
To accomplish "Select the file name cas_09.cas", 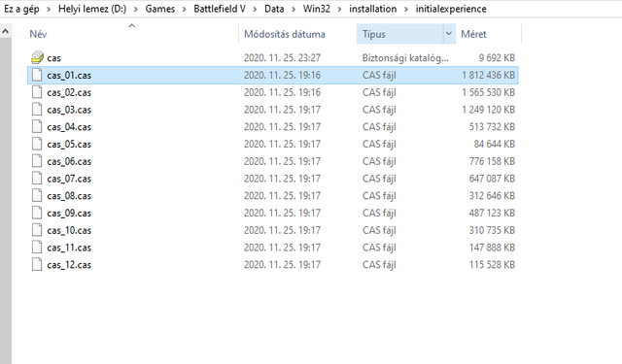I will 69,214.
